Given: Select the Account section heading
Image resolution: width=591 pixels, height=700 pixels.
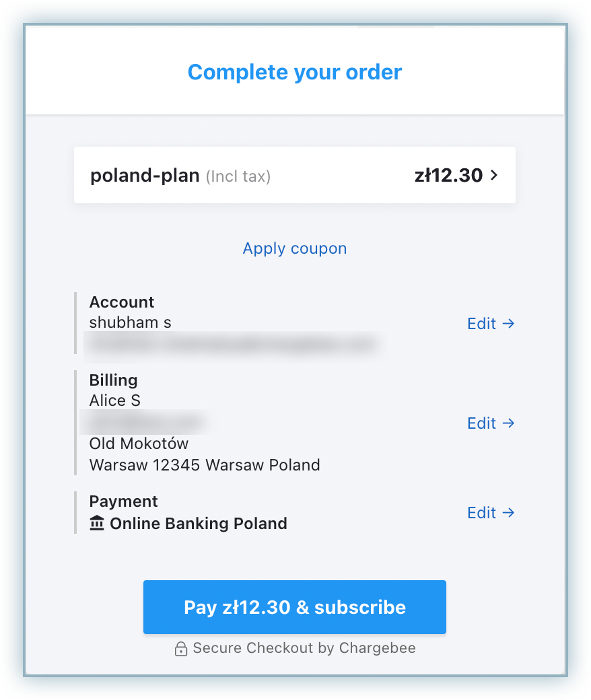Looking at the screenshot, I should pos(122,302).
